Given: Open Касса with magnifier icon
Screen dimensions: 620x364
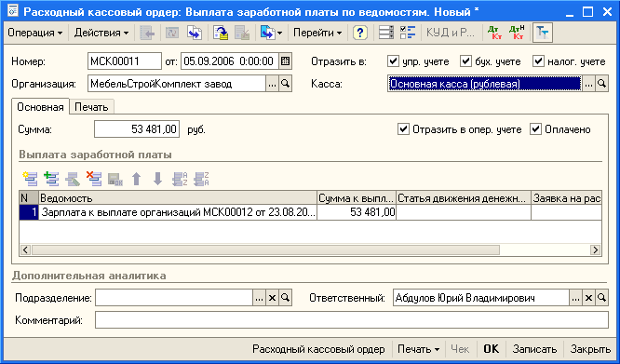Looking at the screenshot, I should pos(601,84).
